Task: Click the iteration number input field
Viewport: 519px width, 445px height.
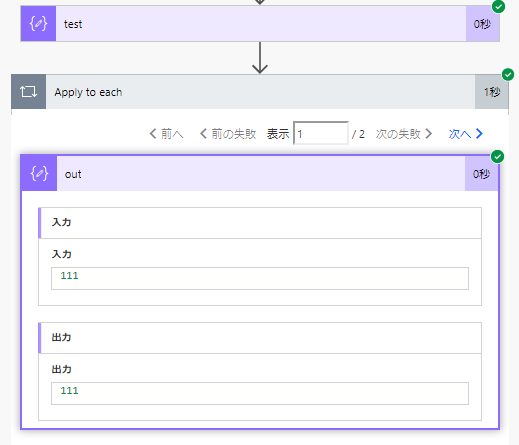Action: (x=321, y=133)
